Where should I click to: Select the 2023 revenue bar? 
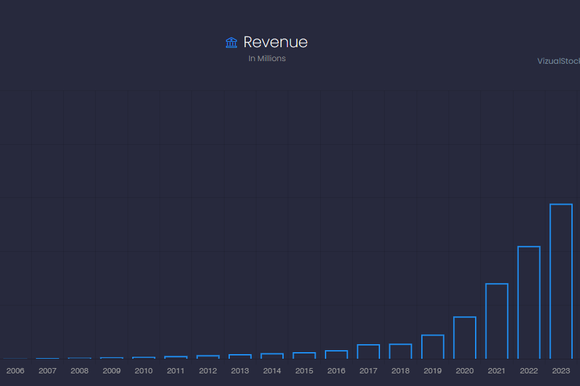[x=561, y=281]
